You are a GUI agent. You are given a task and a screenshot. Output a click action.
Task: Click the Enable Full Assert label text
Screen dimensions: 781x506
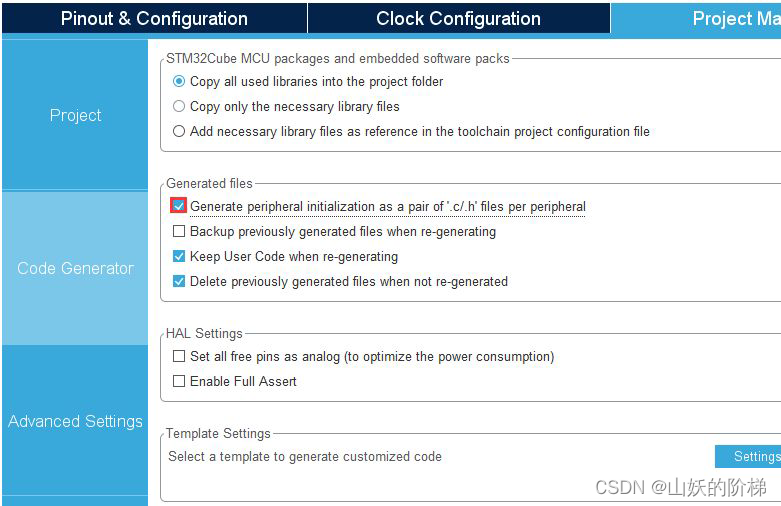243,381
